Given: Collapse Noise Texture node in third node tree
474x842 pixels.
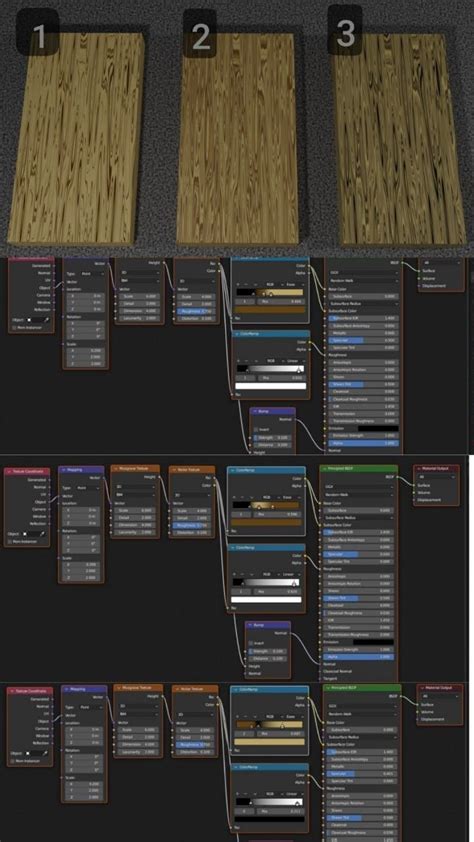Looking at the screenshot, I should point(178,688).
